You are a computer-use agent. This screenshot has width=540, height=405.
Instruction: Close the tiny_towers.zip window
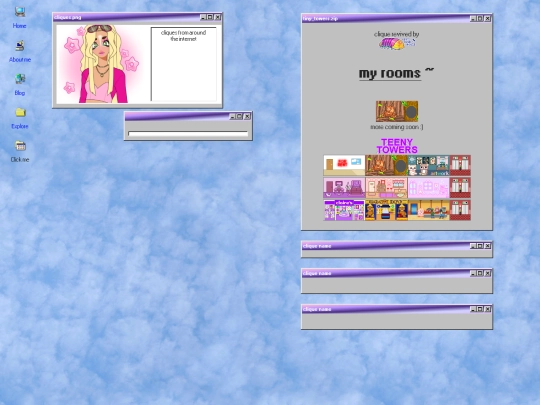pyautogui.click(x=488, y=19)
